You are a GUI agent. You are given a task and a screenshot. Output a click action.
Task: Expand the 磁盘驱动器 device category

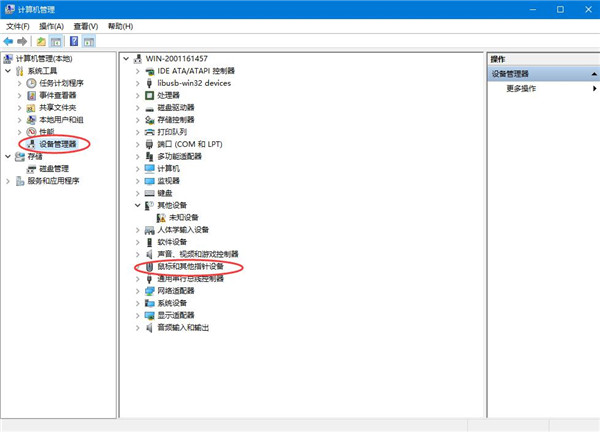click(x=137, y=107)
